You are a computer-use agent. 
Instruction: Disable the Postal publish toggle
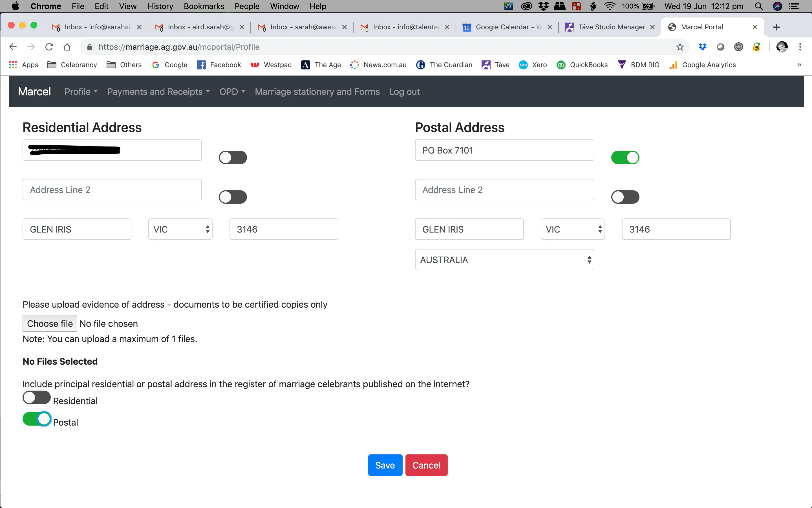[x=37, y=419]
